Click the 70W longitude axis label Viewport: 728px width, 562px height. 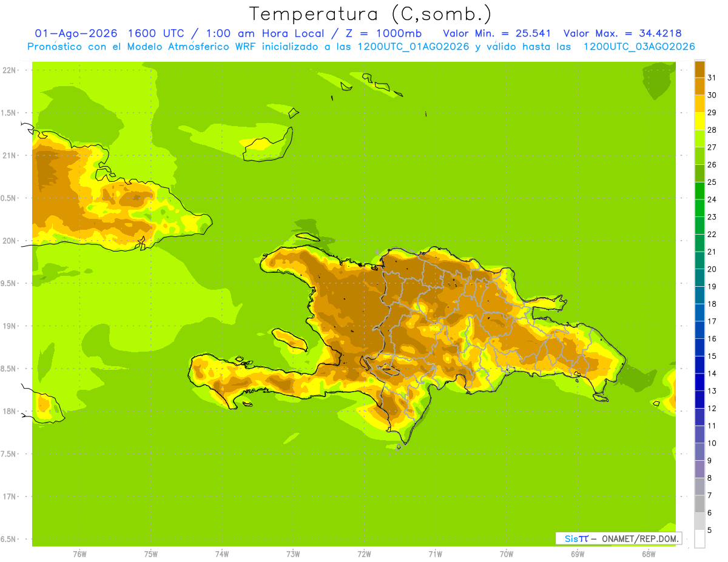click(507, 554)
